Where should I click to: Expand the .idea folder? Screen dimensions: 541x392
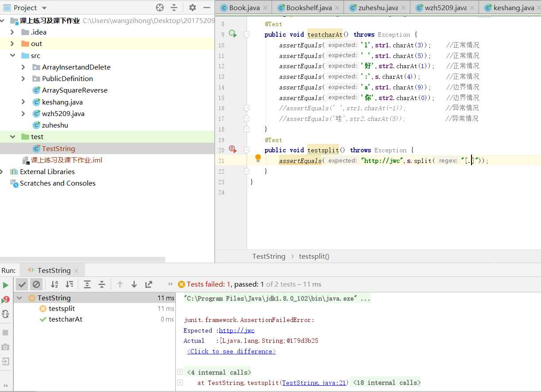12,32
